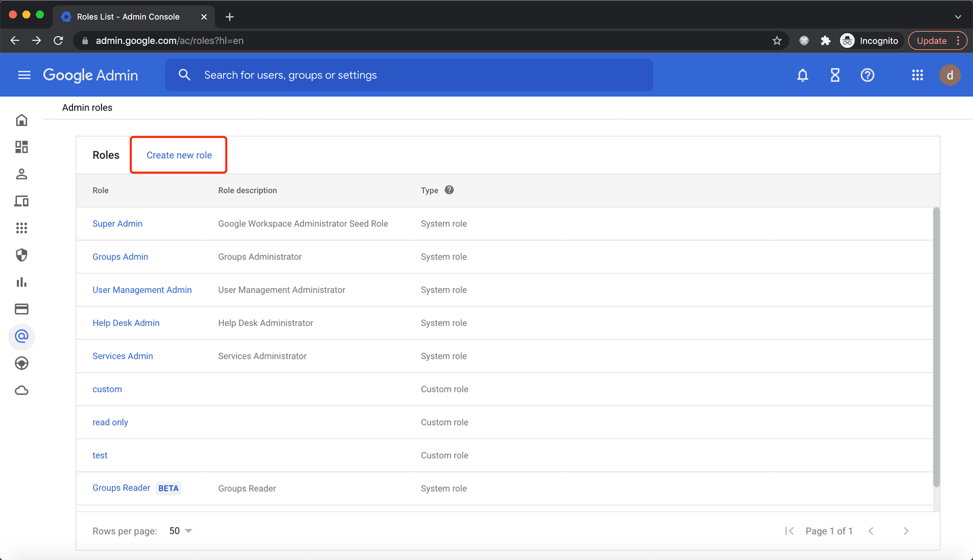Go to the next page
The image size is (973, 560).
pyautogui.click(x=906, y=531)
